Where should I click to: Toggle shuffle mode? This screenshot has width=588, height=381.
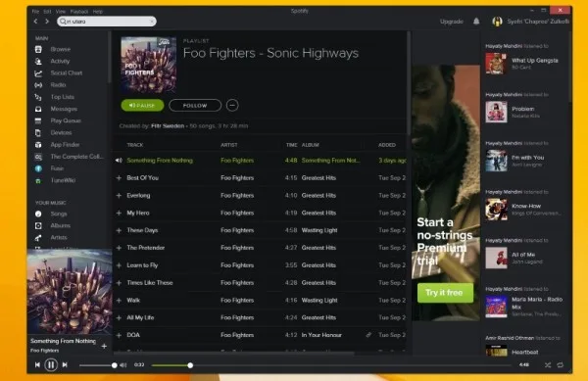[x=548, y=365]
